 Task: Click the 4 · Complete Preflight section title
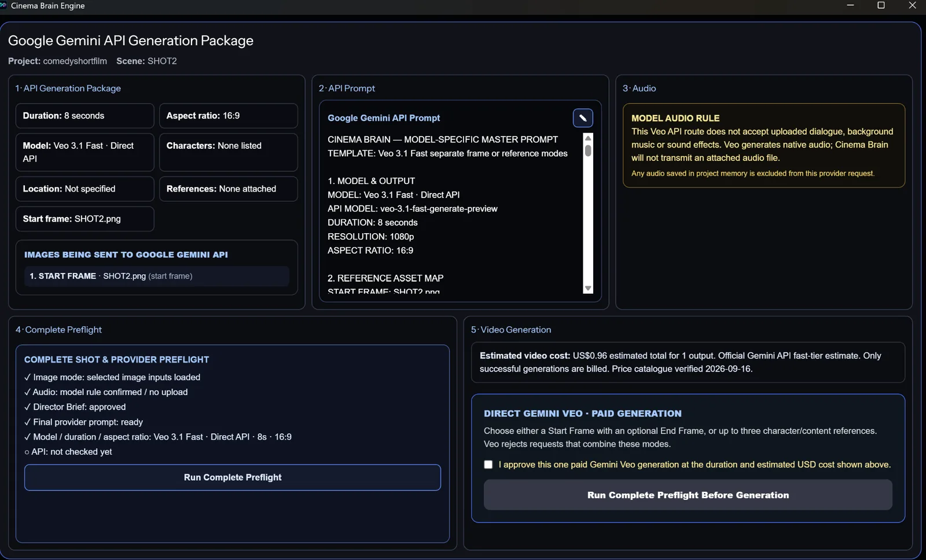(x=58, y=330)
